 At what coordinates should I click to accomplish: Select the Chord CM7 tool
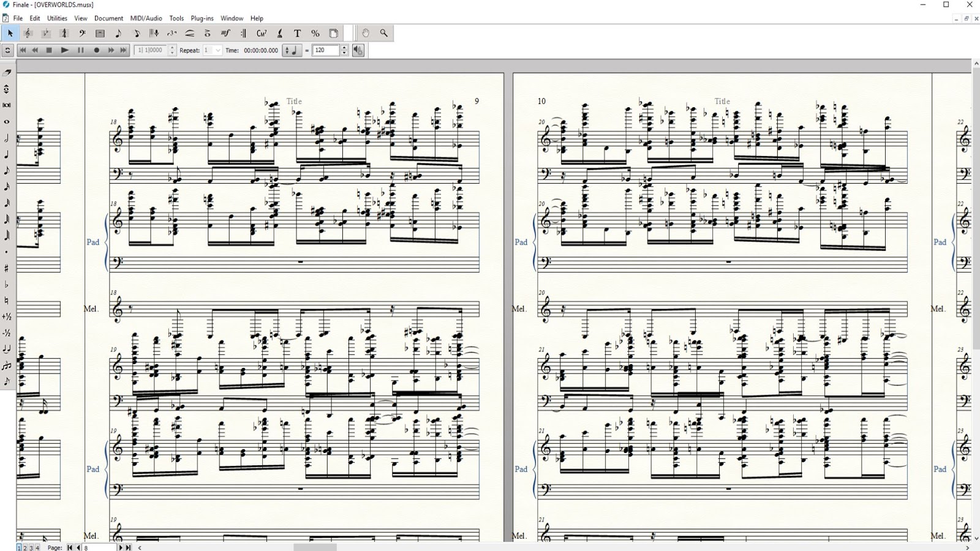click(x=262, y=33)
